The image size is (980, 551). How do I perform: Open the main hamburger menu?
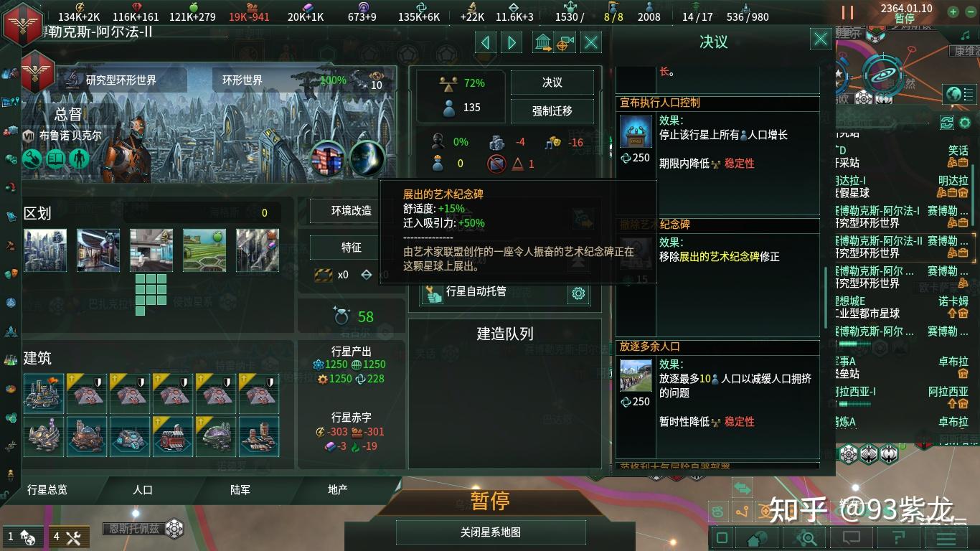tap(946, 537)
